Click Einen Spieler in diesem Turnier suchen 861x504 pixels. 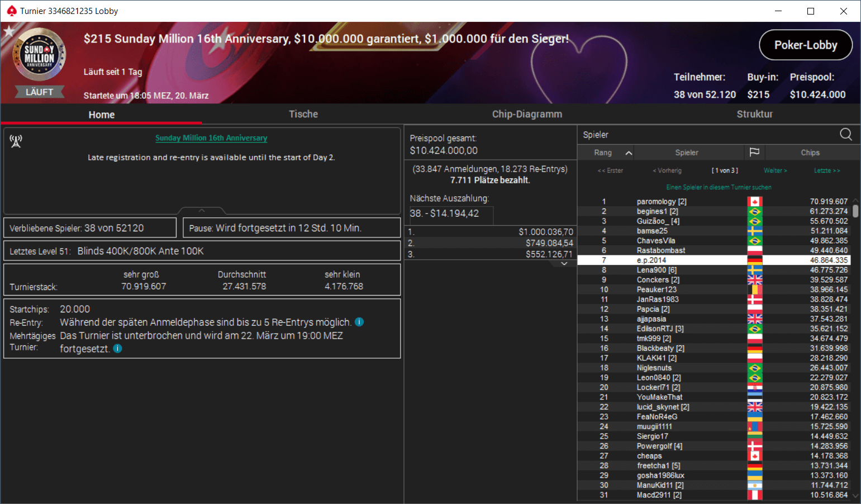click(x=719, y=187)
